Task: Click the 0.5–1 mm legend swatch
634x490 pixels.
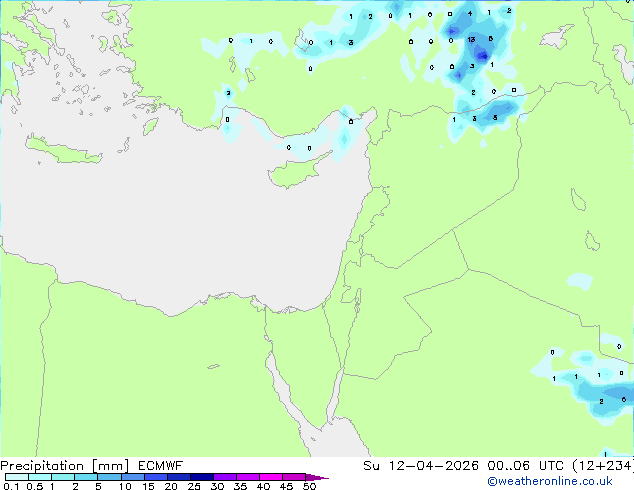Action: click(40, 477)
